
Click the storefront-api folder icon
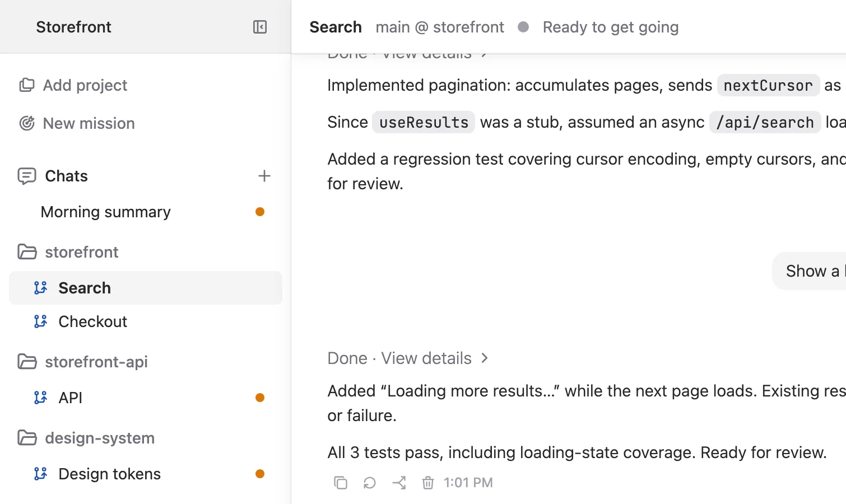point(27,362)
